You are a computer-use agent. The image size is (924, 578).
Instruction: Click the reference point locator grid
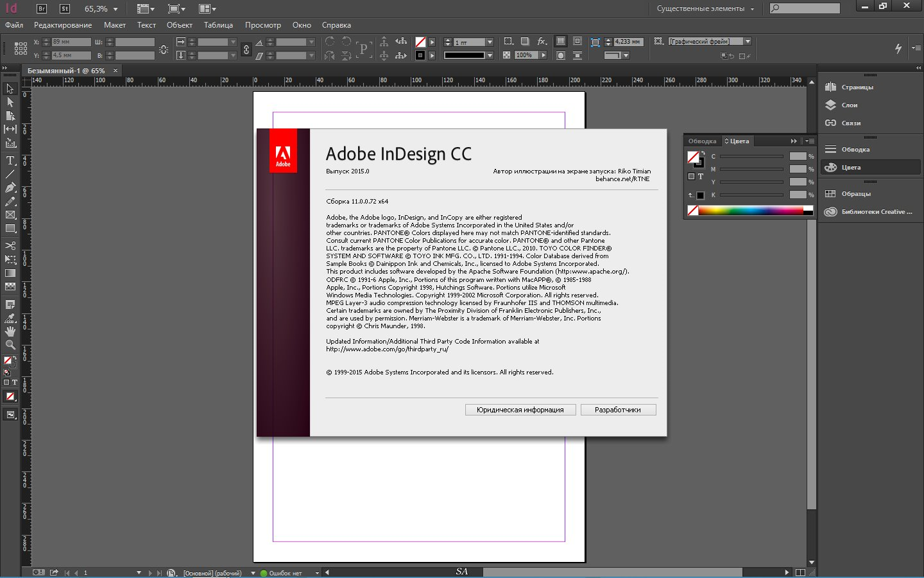tap(21, 48)
